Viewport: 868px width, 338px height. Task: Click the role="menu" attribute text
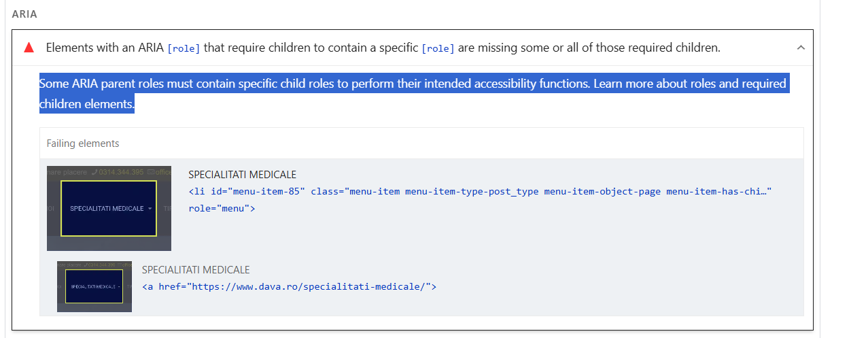click(x=222, y=208)
